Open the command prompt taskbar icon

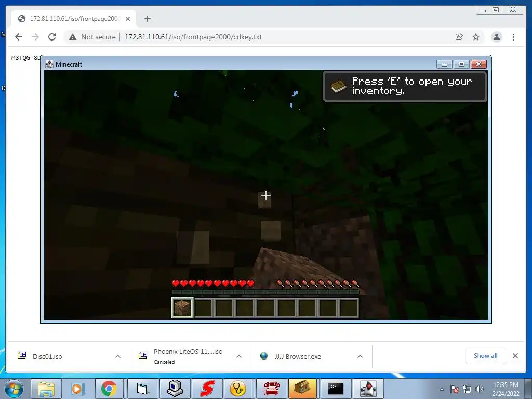coord(336,389)
